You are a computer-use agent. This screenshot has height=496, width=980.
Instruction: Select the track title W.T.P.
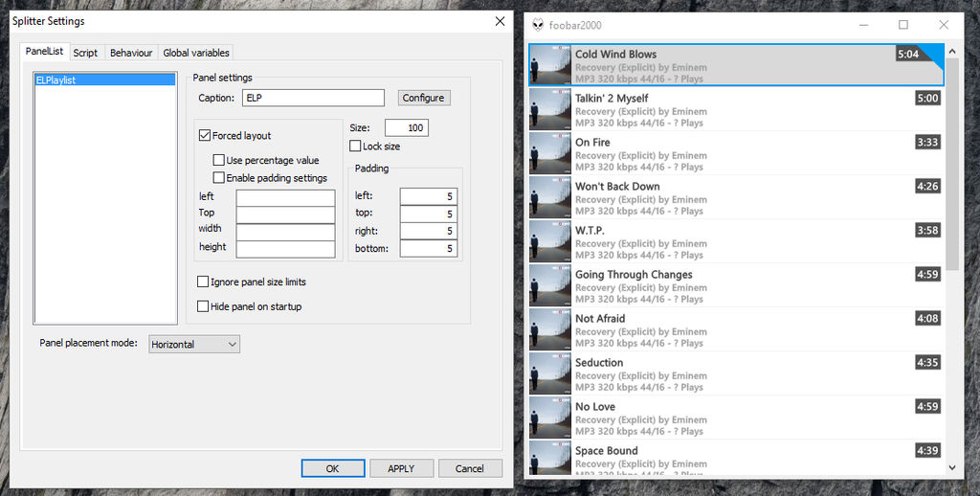[x=590, y=230]
